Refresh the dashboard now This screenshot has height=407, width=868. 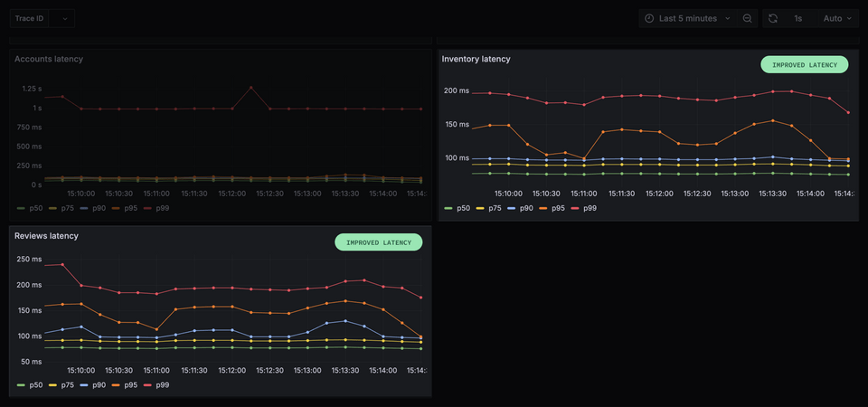(773, 18)
